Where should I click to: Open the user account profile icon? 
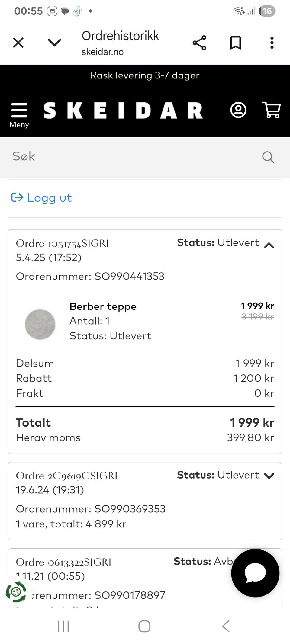(238, 110)
